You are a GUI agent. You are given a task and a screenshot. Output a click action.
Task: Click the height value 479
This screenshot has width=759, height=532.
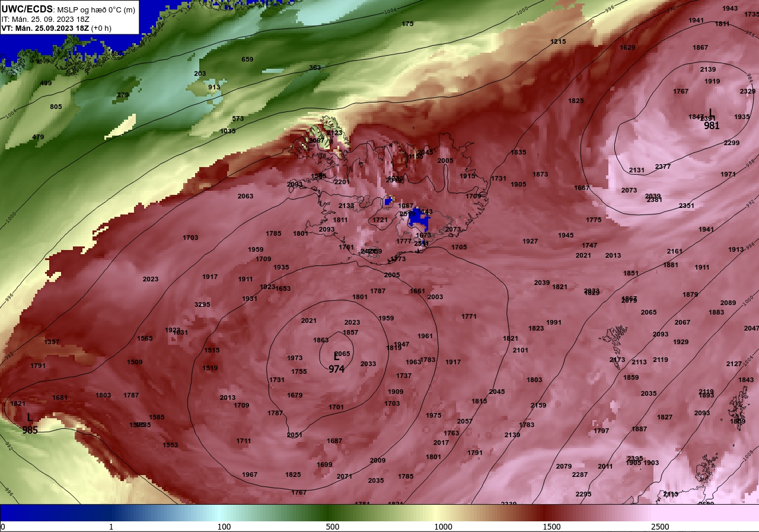[x=38, y=137]
